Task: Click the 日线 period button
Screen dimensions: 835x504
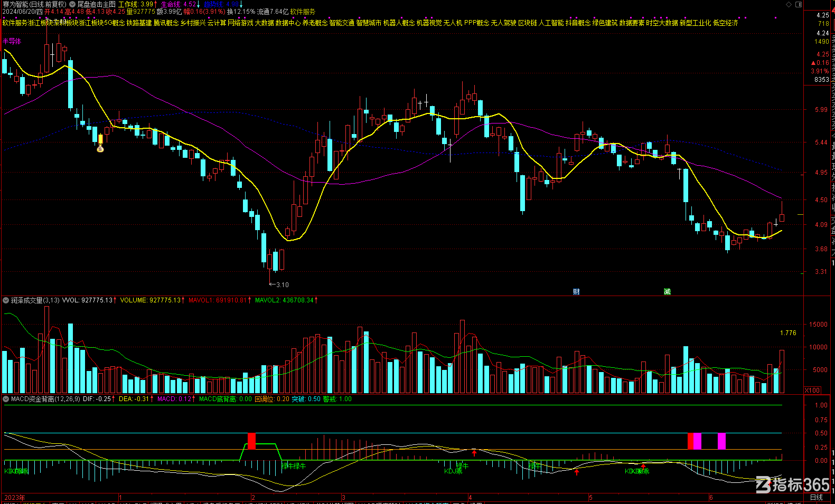Action: pyautogui.click(x=817, y=497)
